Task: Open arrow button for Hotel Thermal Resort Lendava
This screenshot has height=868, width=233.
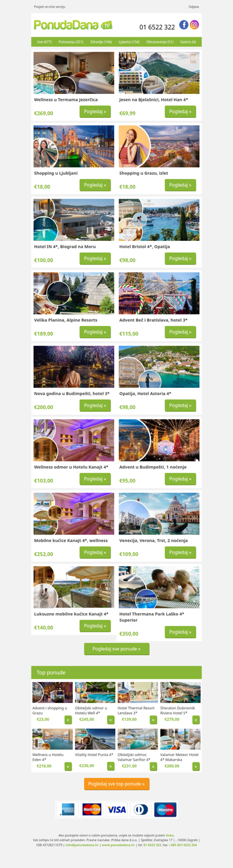Action: 154,720
